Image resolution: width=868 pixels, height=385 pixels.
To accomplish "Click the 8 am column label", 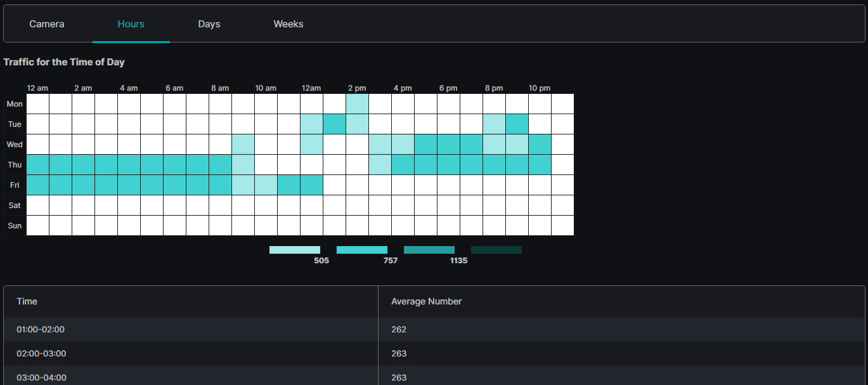I will [x=220, y=88].
